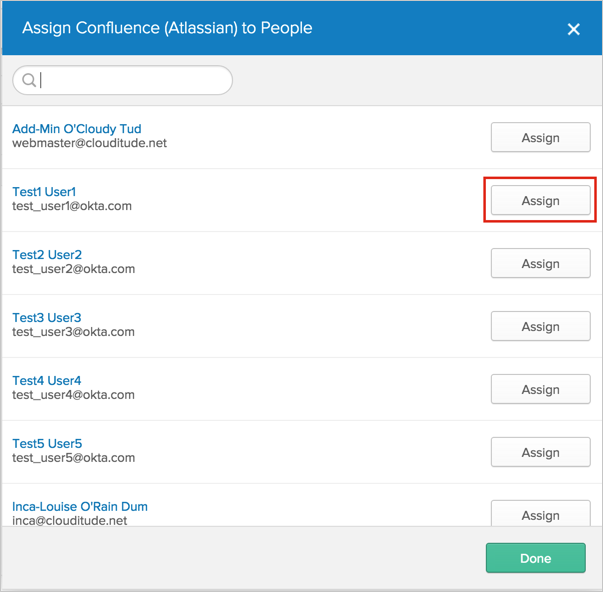Viewport: 603px width, 592px height.
Task: Open the Inca-Louise O'Rain Dum name link
Action: (80, 506)
